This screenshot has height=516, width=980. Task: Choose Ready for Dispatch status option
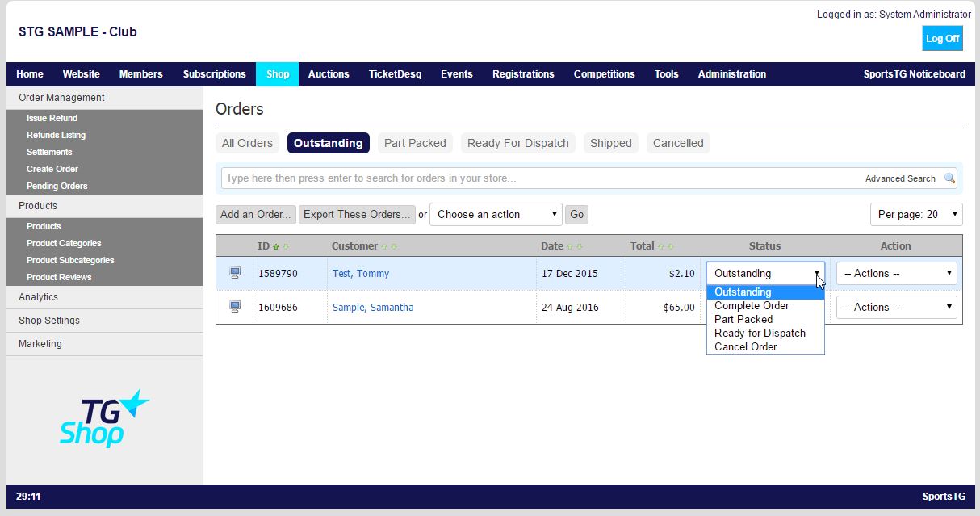765,334
